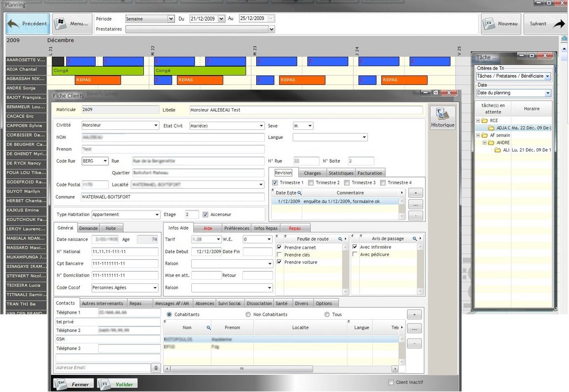Screen dimensions: 569x392
Task: Switch to the Facturation tab
Action: (x=370, y=173)
